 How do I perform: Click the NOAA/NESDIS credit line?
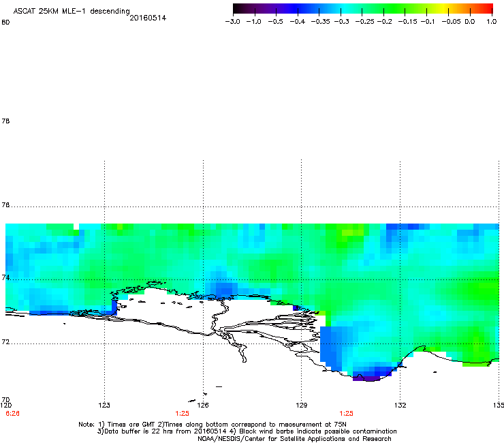pos(294,439)
